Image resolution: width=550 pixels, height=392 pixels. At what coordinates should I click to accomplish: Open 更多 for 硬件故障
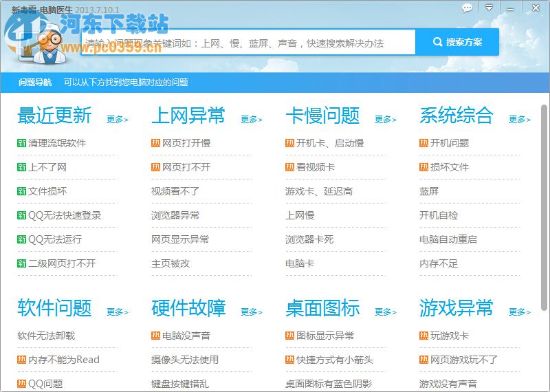pos(252,312)
